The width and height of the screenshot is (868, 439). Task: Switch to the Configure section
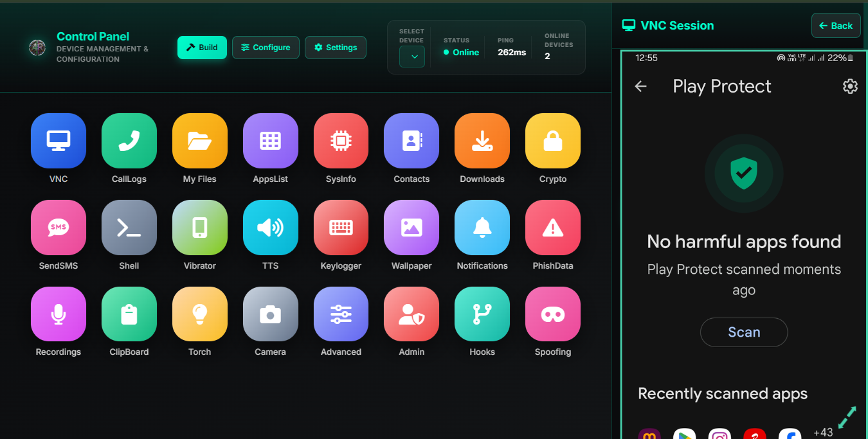[266, 47]
